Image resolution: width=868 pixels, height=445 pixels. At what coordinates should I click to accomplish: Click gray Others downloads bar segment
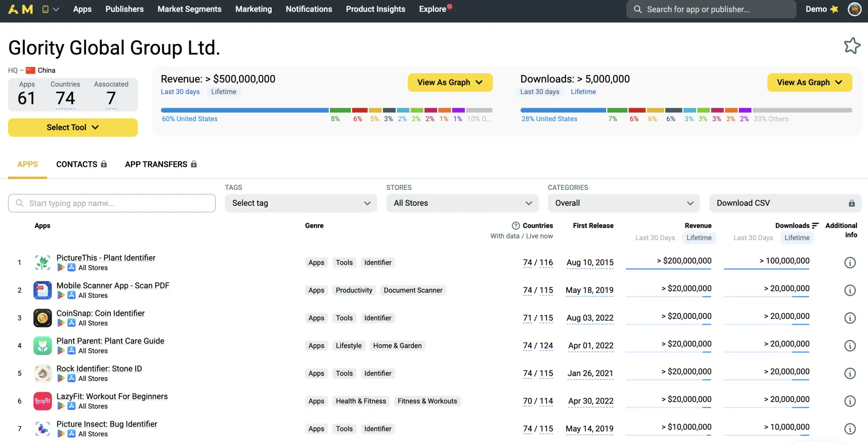[x=802, y=110]
